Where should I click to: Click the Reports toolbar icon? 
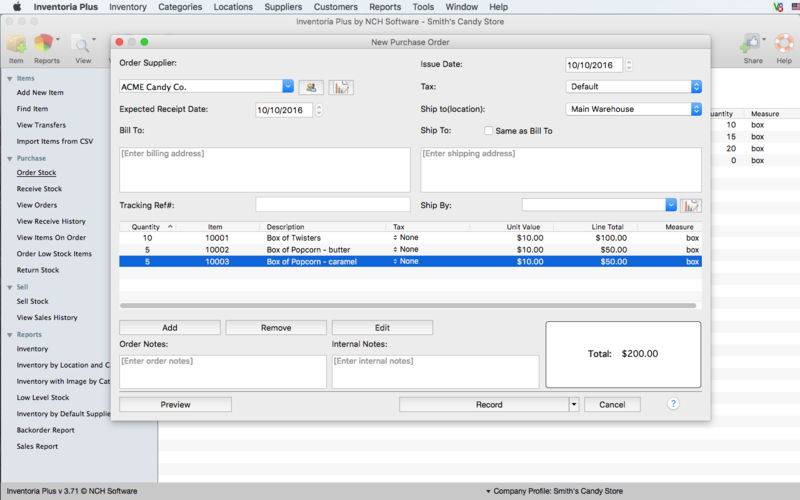pos(44,43)
